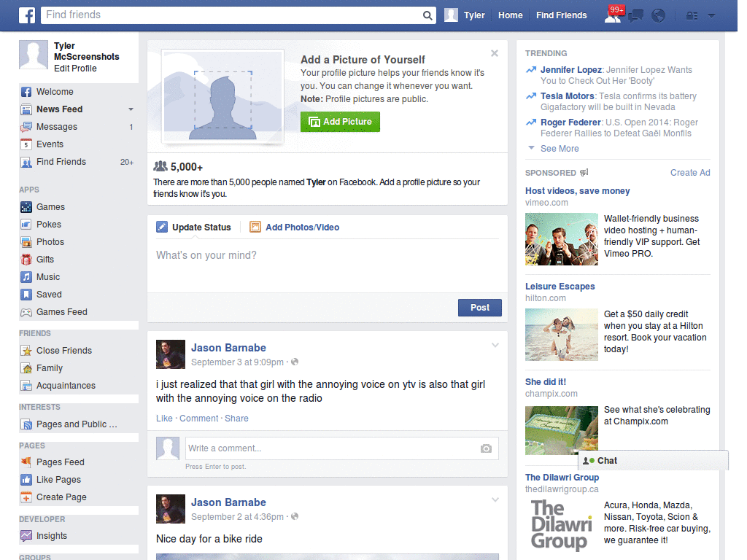
Task: Click the Edit Profile link
Action: tap(75, 69)
